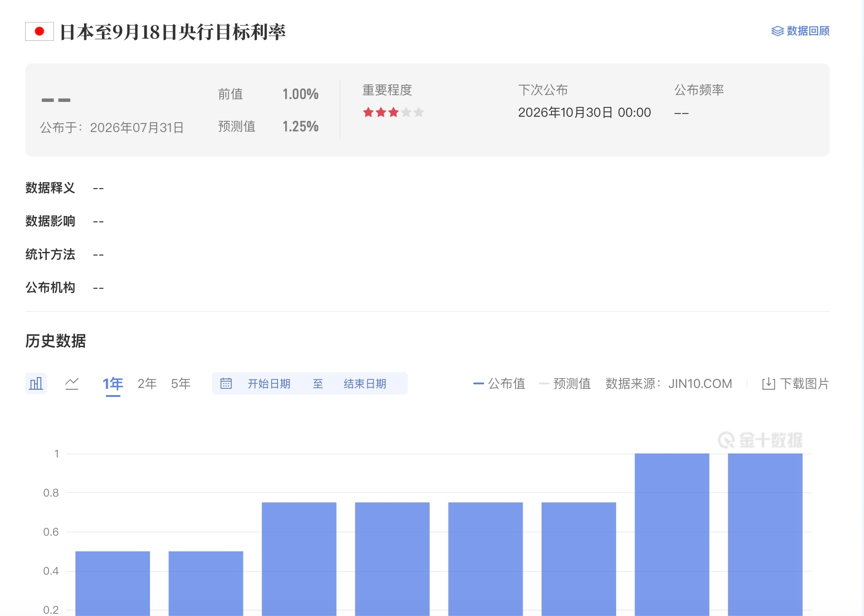This screenshot has width=864, height=616.
Task: Click the JIN10.COM data source text
Action: (x=700, y=383)
